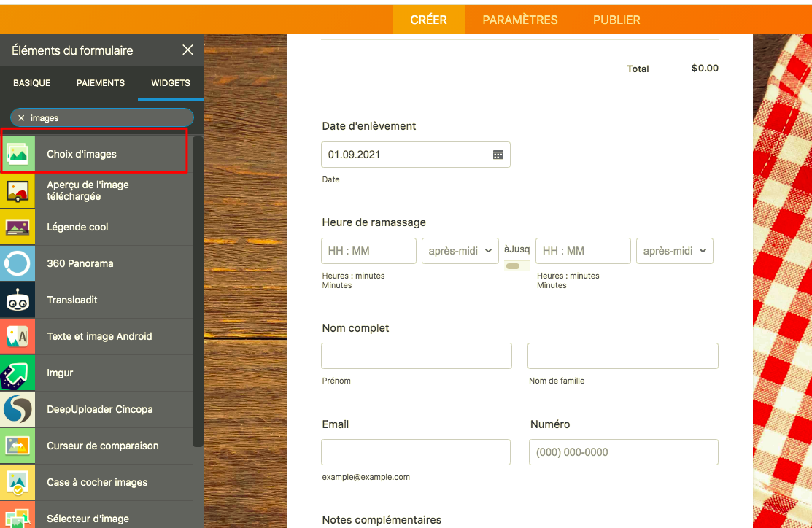Select the Texte et image Android icon

18,336
